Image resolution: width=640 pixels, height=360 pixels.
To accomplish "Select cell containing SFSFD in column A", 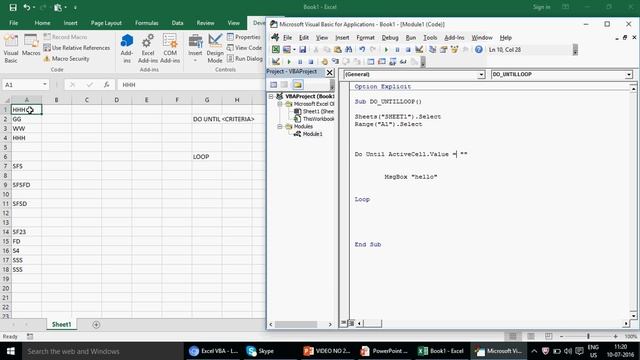I will pos(27,185).
